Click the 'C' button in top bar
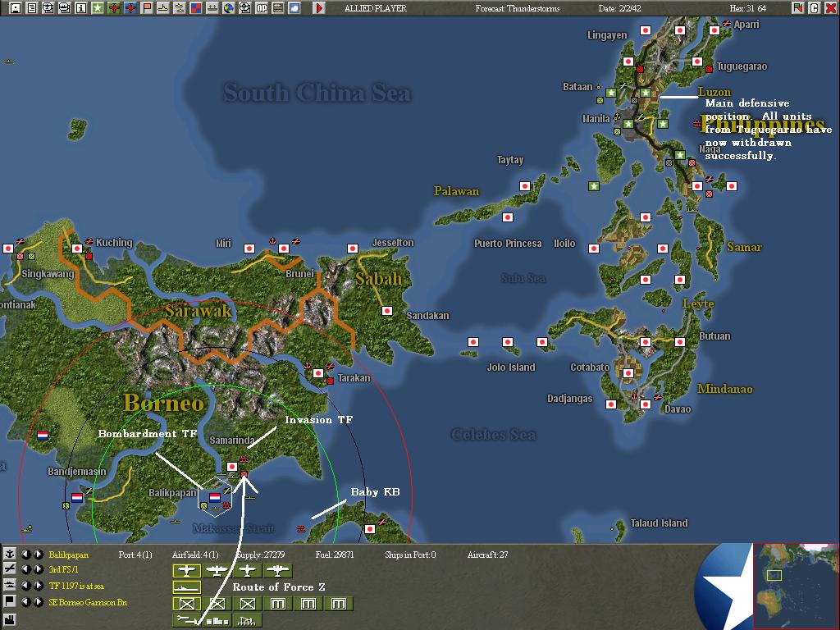This screenshot has width=840, height=630. tap(814, 8)
